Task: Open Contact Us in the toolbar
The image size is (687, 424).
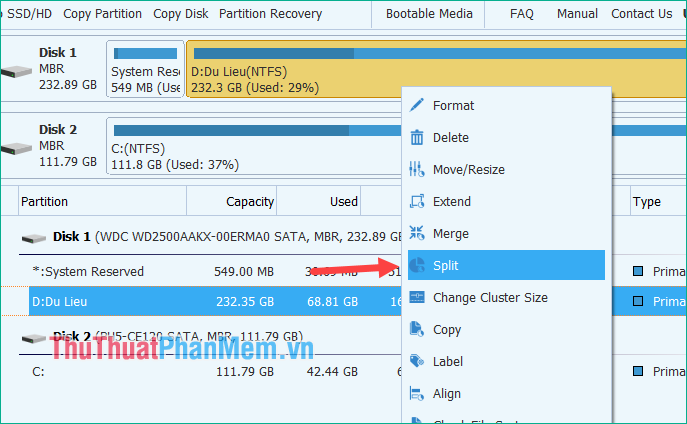Action: click(x=641, y=14)
